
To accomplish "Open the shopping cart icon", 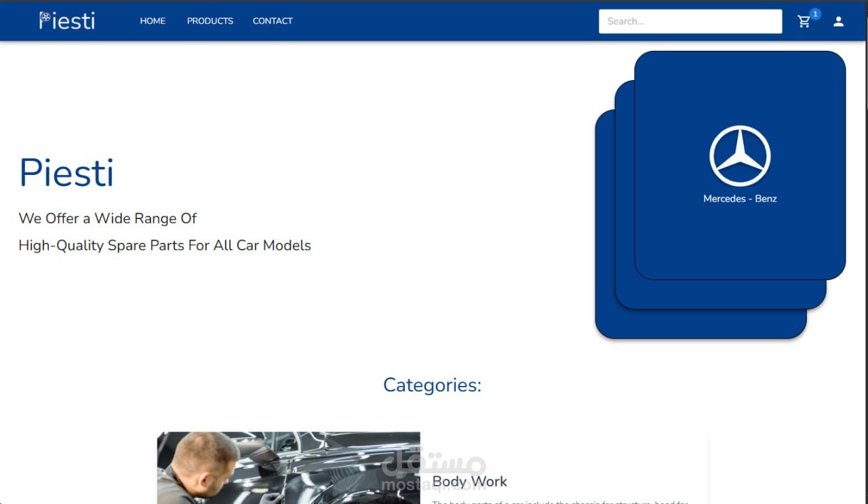I will coord(804,22).
